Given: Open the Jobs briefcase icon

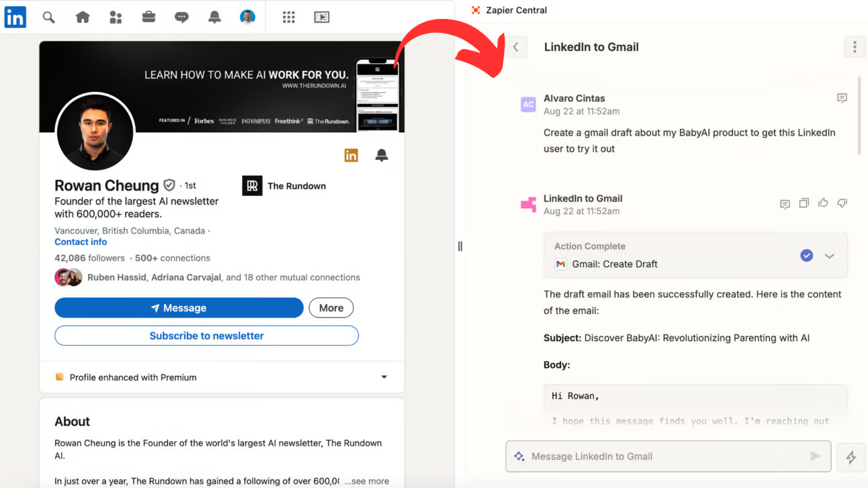Looking at the screenshot, I should 148,17.
